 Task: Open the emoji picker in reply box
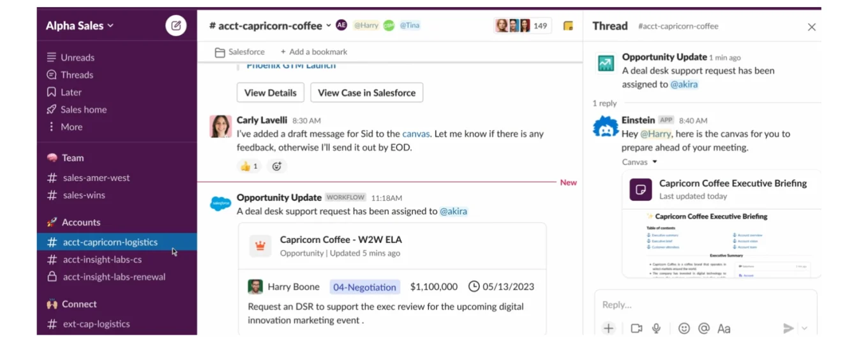point(684,328)
